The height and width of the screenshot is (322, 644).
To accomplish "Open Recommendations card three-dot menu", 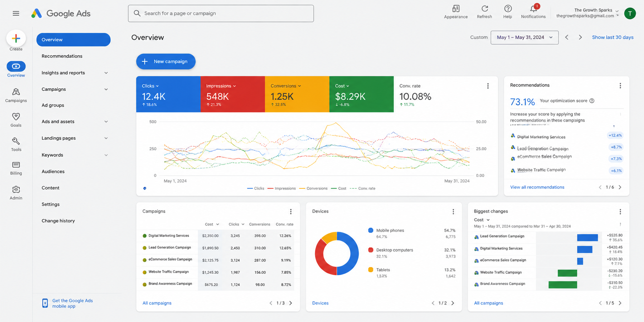I will pyautogui.click(x=620, y=86).
